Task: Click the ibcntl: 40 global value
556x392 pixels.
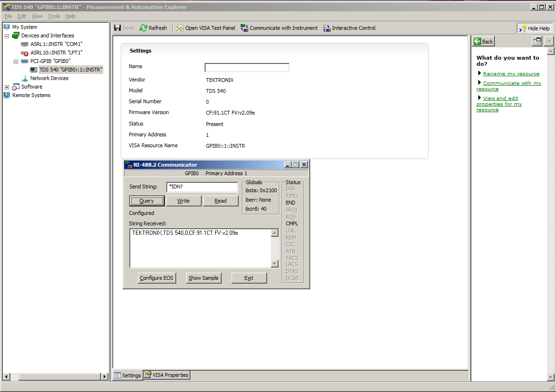Action: click(x=256, y=209)
